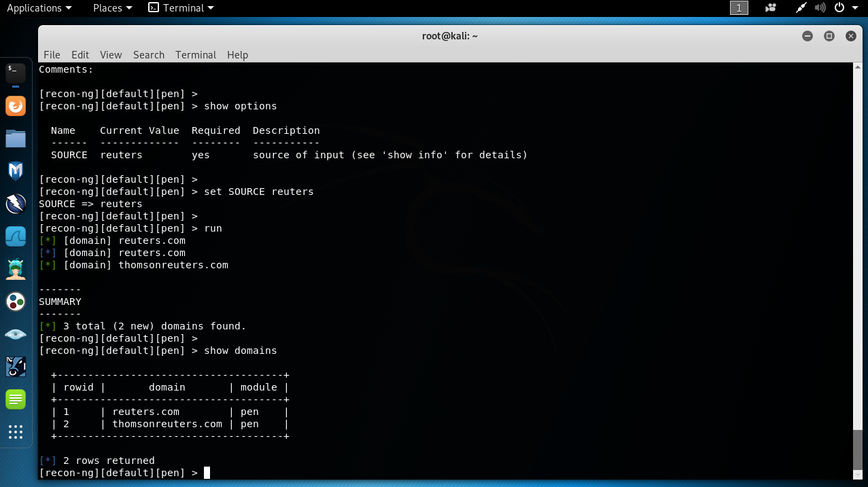
Task: Open the Edit menu in terminal
Action: (80, 55)
